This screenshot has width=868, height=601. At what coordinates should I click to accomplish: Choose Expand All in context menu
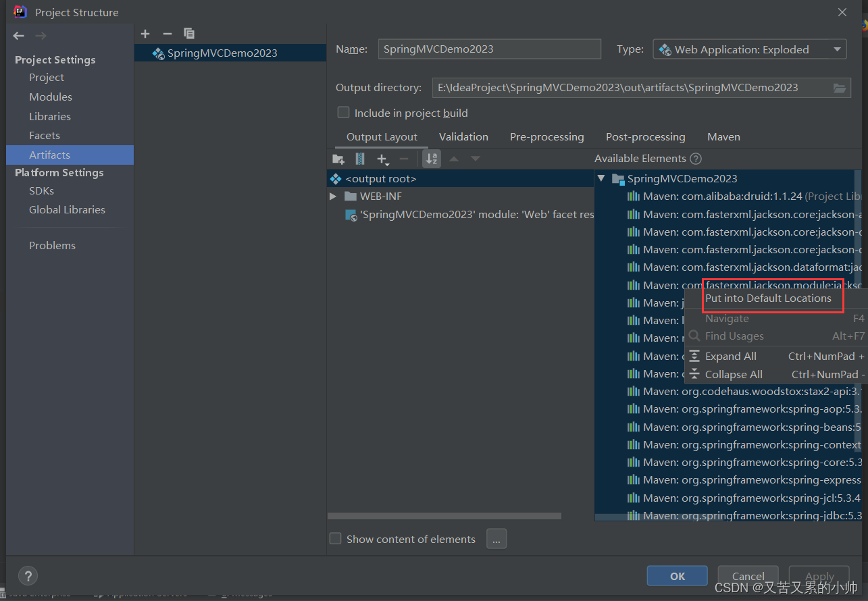tap(775, 357)
